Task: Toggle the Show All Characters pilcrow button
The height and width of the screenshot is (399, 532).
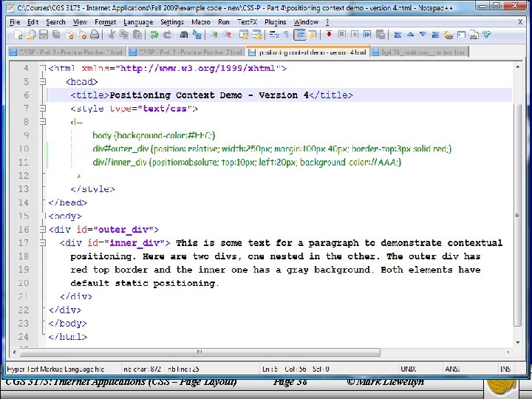Action: click(287, 35)
